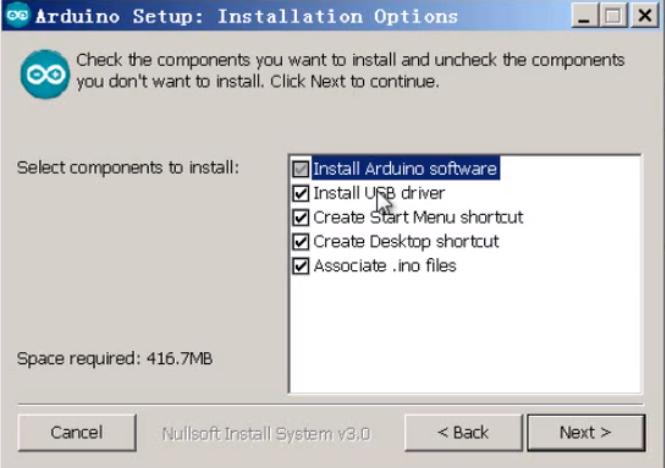
Task: Disable the Create Desktop shortcut checkbox
Action: pyautogui.click(x=301, y=241)
